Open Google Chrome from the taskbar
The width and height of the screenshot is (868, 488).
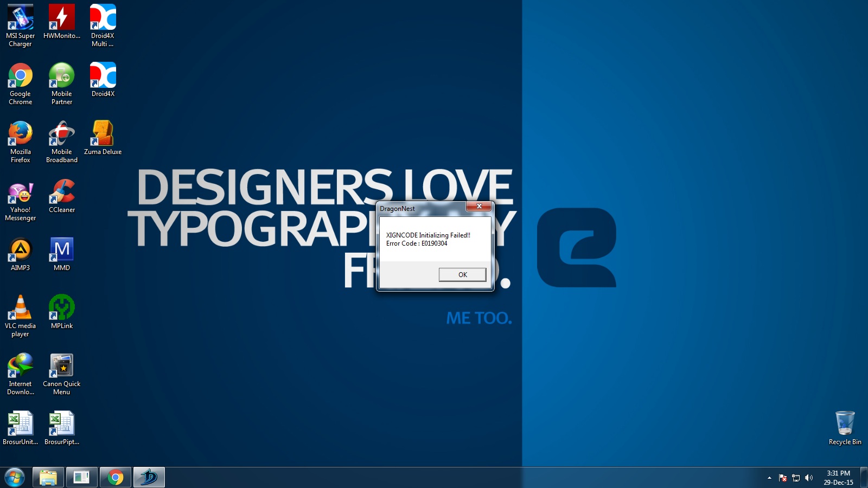pyautogui.click(x=116, y=478)
